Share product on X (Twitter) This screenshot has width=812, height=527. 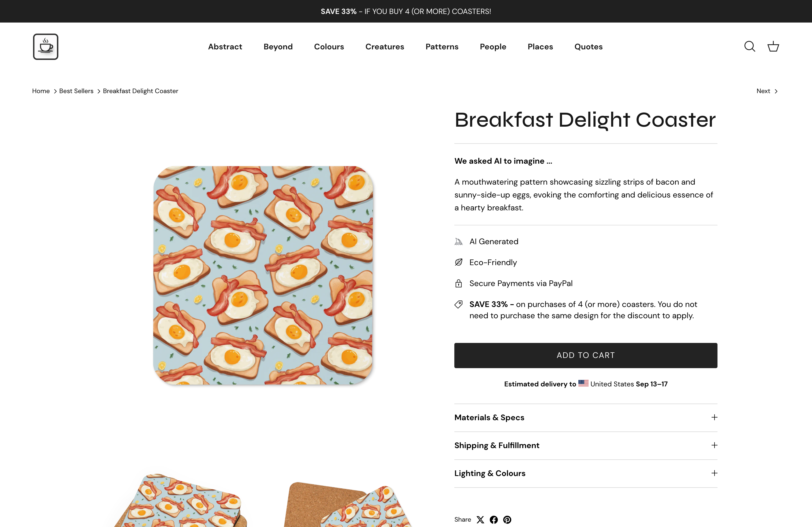point(480,519)
